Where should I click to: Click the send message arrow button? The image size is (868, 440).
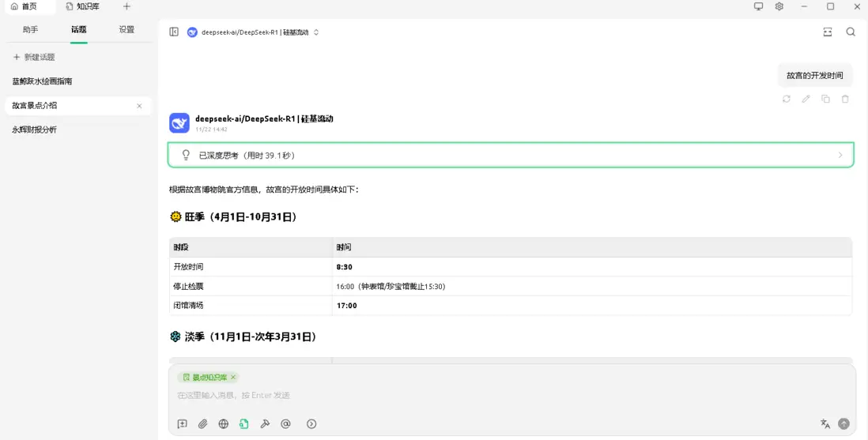tap(843, 424)
